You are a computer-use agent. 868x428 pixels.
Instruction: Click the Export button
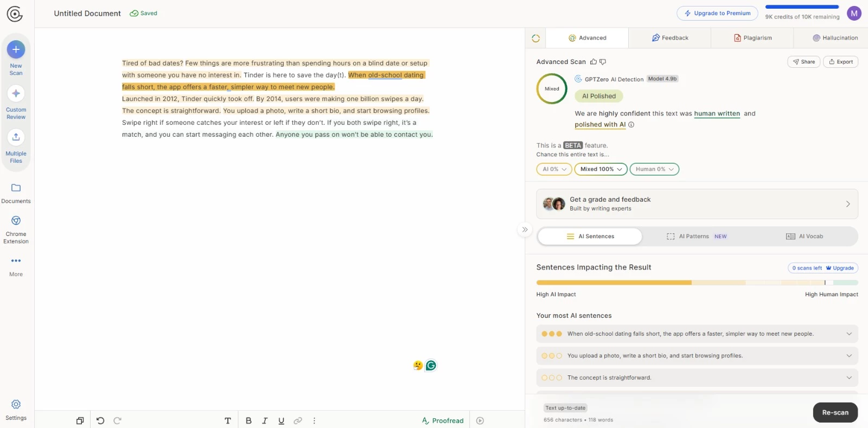[840, 62]
